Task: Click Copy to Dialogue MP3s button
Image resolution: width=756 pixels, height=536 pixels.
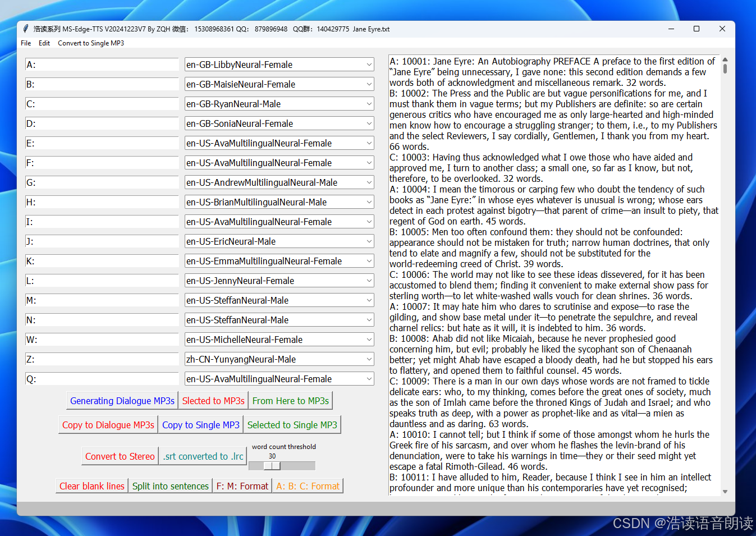Action: click(x=108, y=425)
